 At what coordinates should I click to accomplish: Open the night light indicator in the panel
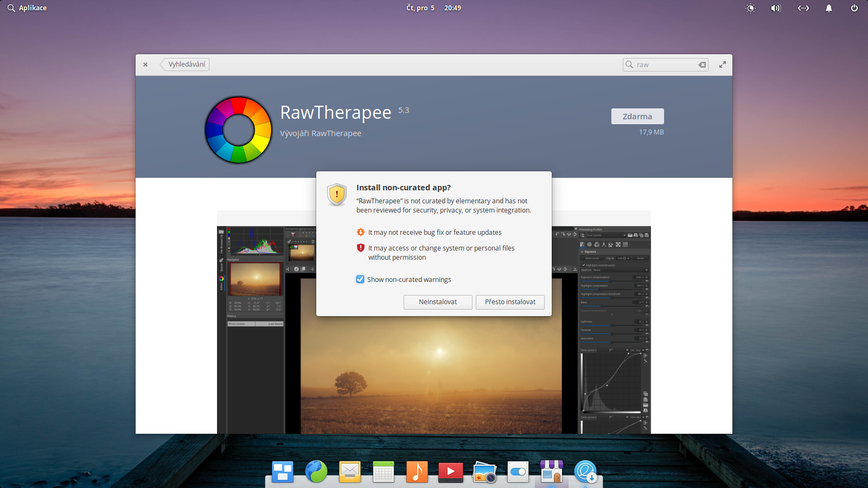pos(751,8)
